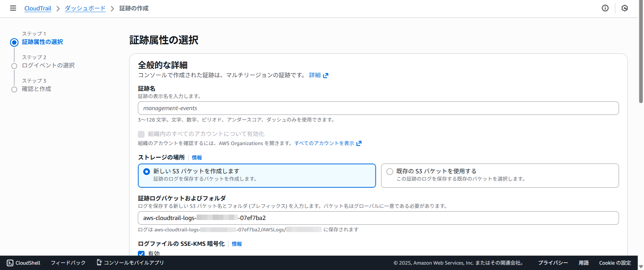
Task: Open SSE-KMS 暗号化 情報 link
Action: pos(237,244)
